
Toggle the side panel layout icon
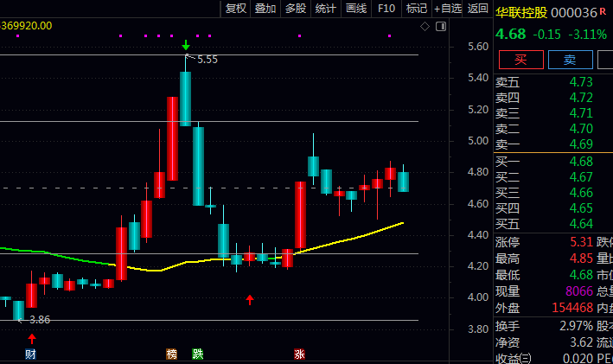click(441, 26)
